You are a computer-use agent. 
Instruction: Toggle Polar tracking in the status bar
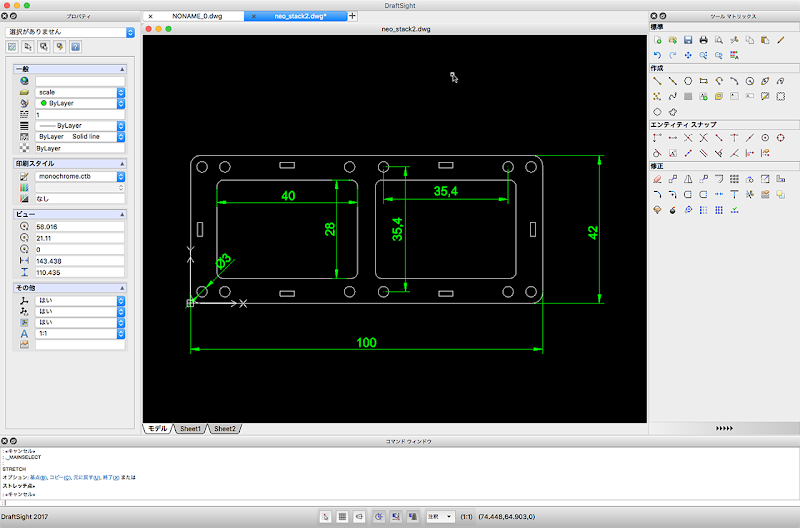[x=379, y=517]
